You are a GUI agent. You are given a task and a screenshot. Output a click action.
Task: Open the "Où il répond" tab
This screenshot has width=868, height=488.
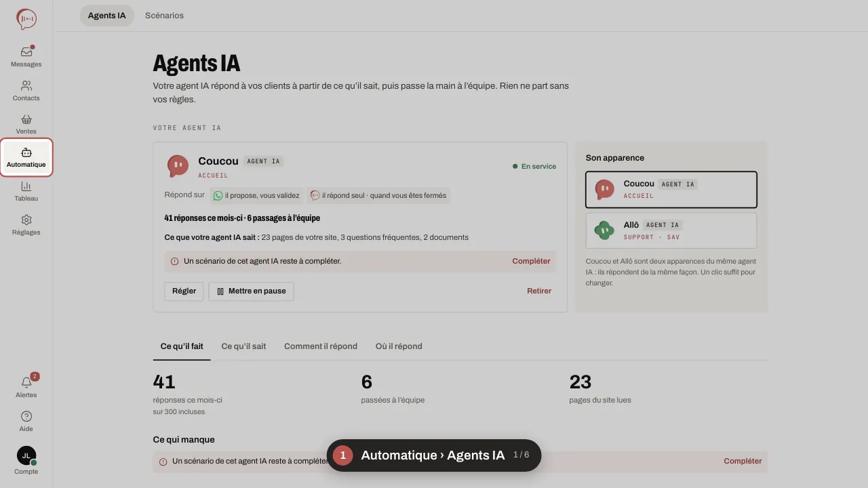399,346
